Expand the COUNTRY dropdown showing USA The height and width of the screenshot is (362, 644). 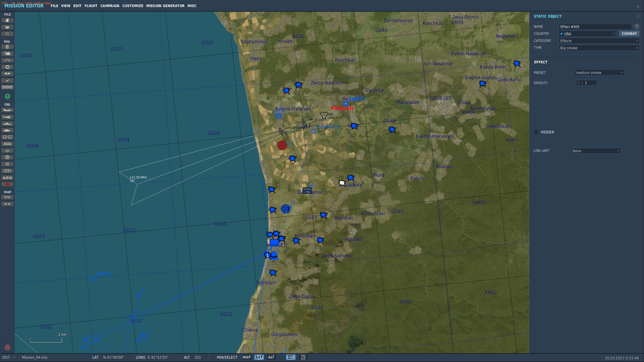587,34
